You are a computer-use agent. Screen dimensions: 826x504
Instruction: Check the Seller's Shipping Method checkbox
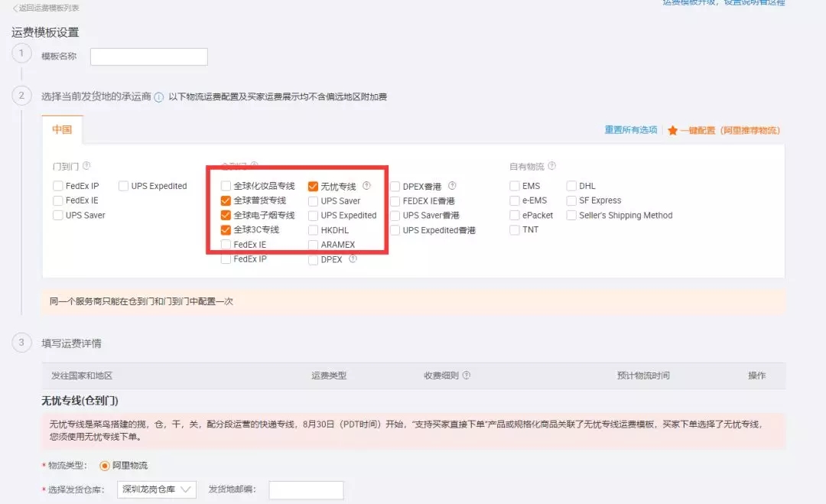click(571, 216)
